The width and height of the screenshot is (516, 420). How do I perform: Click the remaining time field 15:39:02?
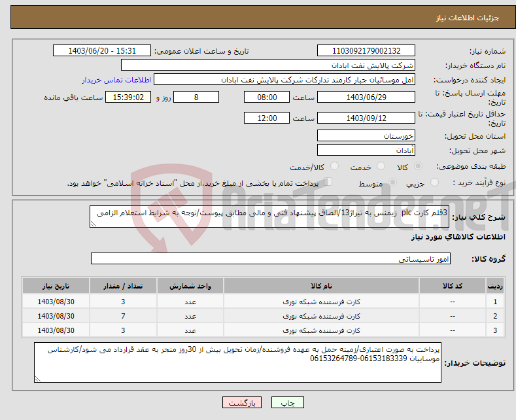point(128,97)
